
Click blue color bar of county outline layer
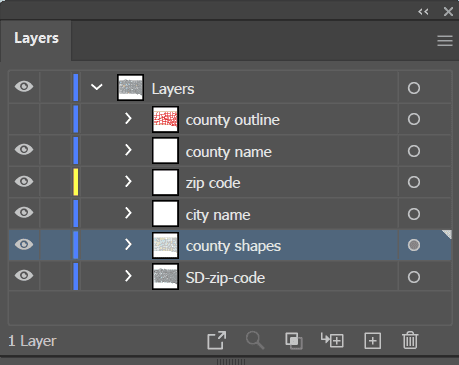(76, 119)
